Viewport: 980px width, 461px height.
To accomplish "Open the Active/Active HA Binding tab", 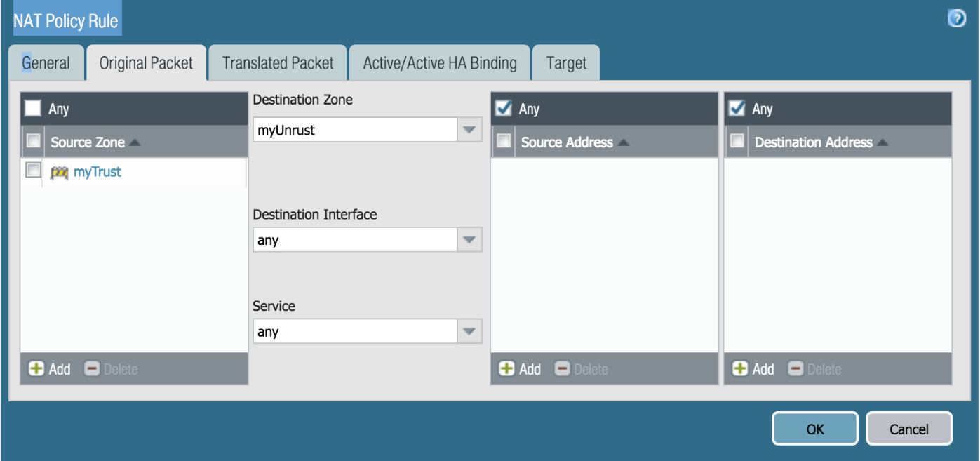I will [440, 63].
